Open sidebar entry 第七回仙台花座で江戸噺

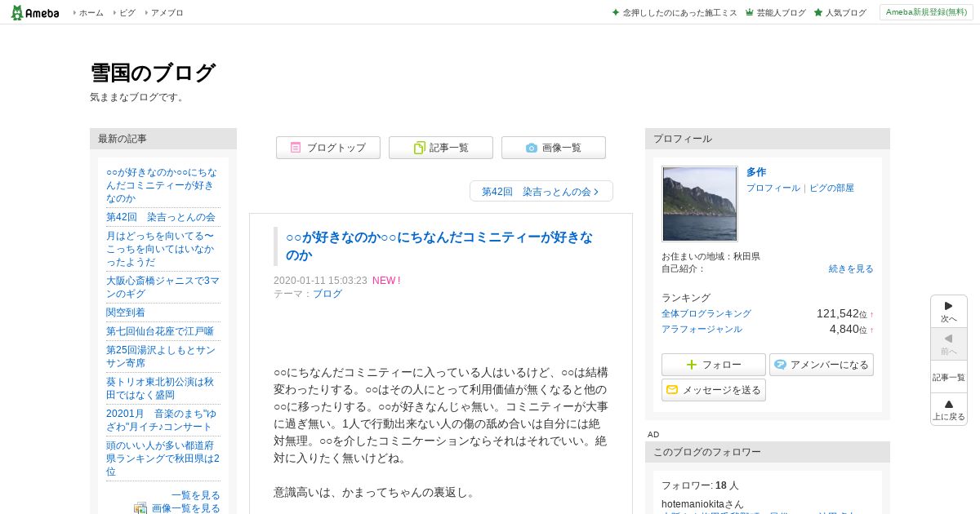(160, 330)
